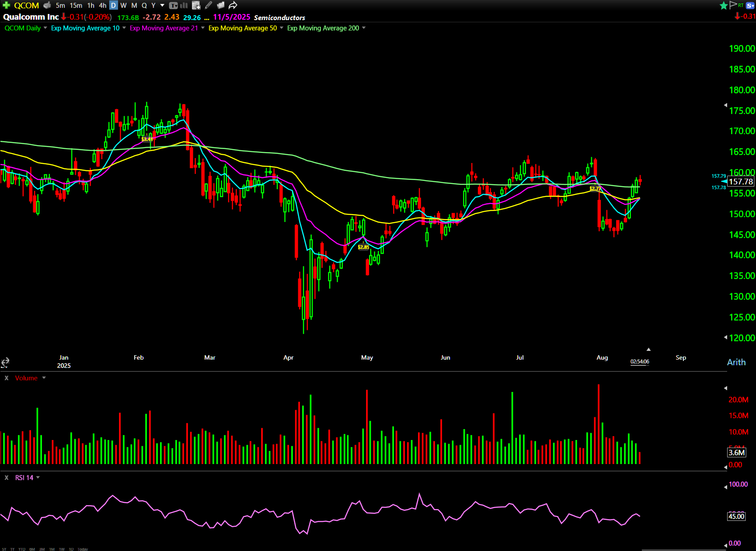Set chart range to 1D

point(71,549)
